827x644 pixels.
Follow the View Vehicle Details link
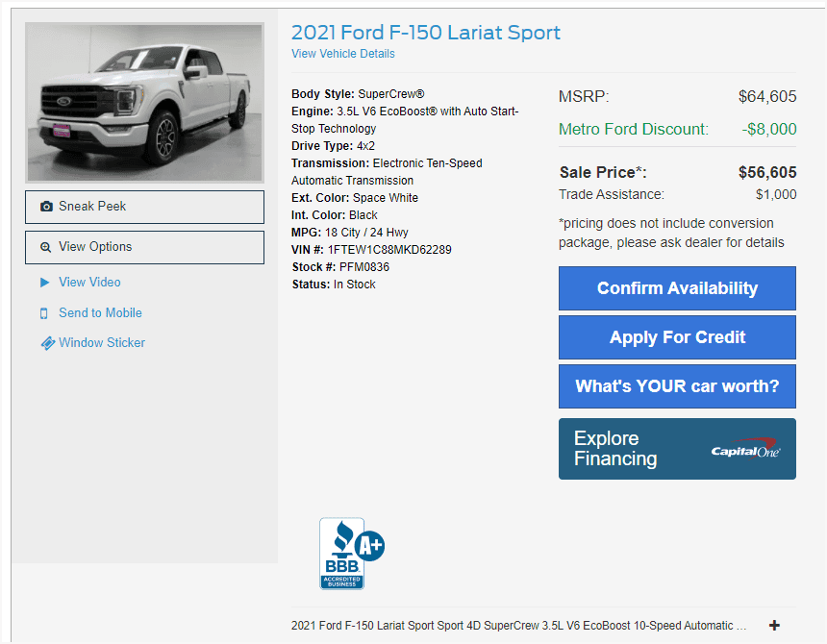click(x=343, y=54)
